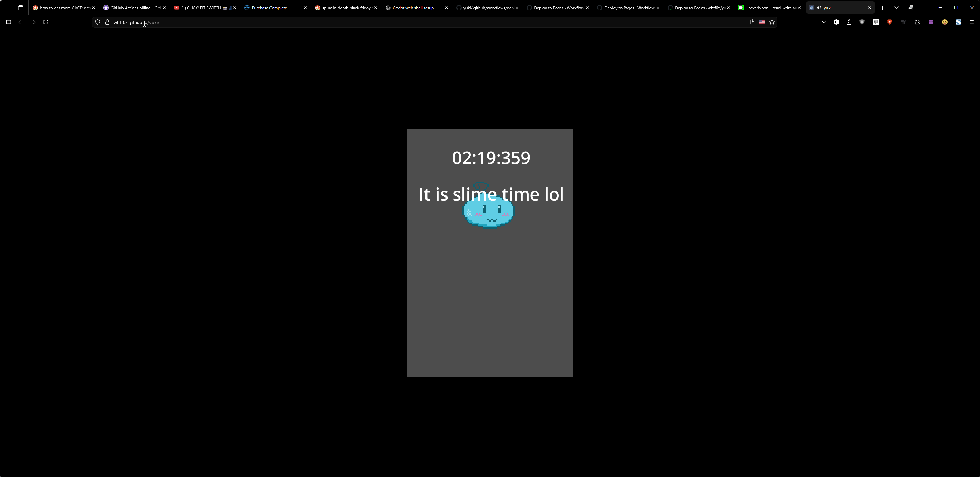Open a new tab with the plus button
Viewport: 980px width, 477px height.
click(x=883, y=8)
